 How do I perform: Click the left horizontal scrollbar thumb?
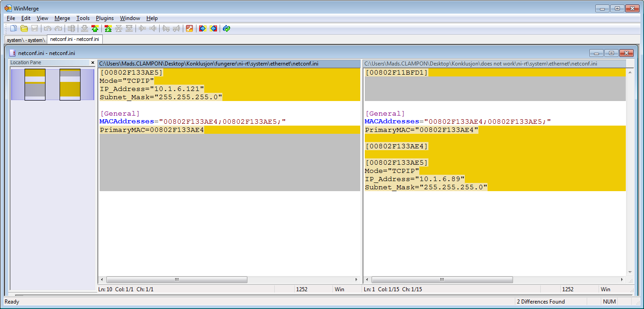click(x=177, y=280)
